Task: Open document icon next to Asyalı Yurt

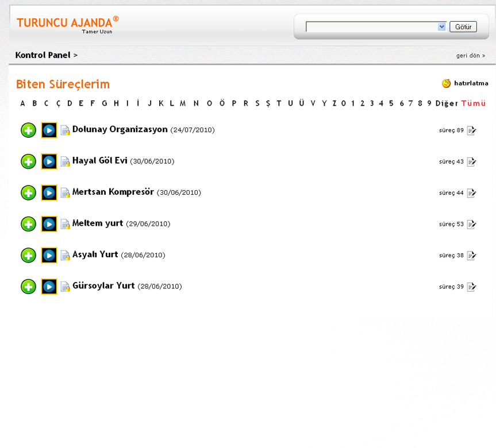Action: (x=66, y=256)
